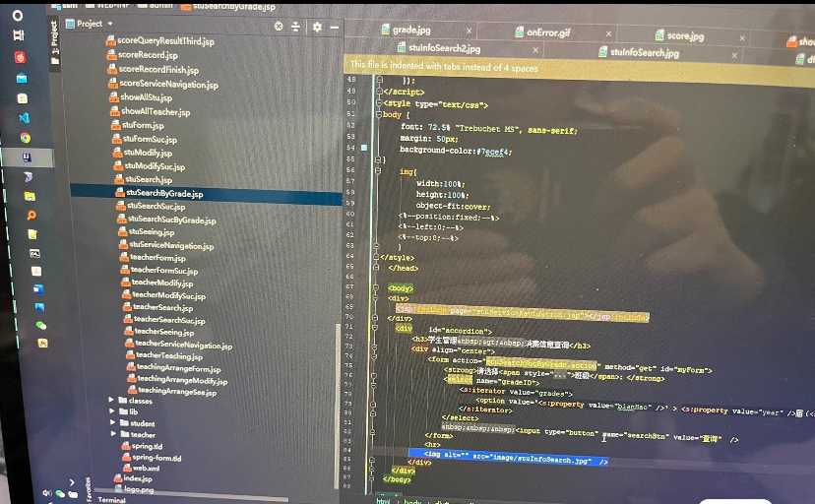The height and width of the screenshot is (504, 815).
Task: Close the onError.gif tab
Action: coord(608,33)
